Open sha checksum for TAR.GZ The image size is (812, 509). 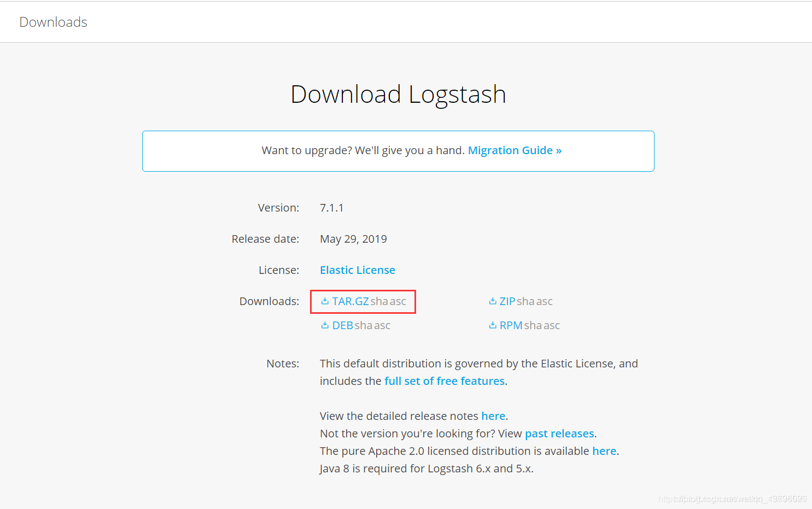[379, 301]
